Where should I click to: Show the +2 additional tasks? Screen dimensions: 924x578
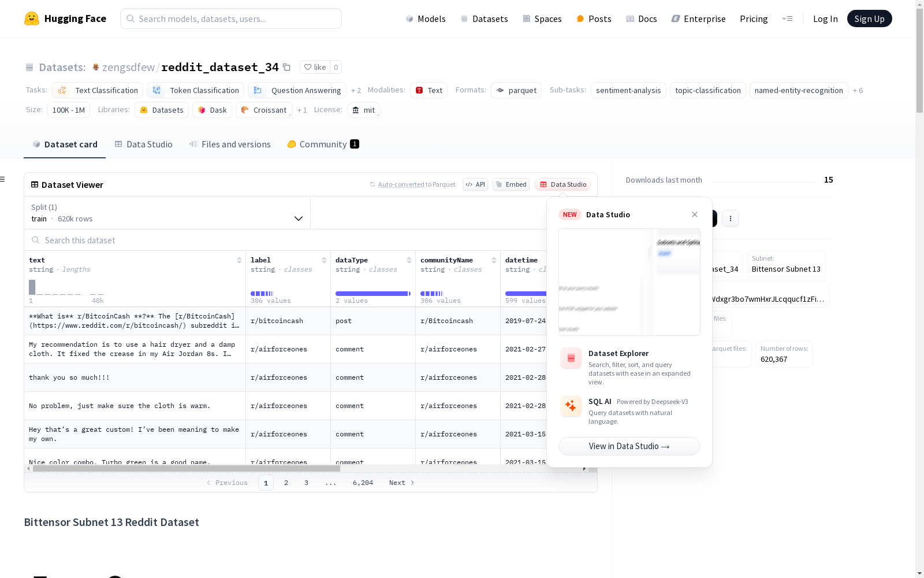[356, 90]
